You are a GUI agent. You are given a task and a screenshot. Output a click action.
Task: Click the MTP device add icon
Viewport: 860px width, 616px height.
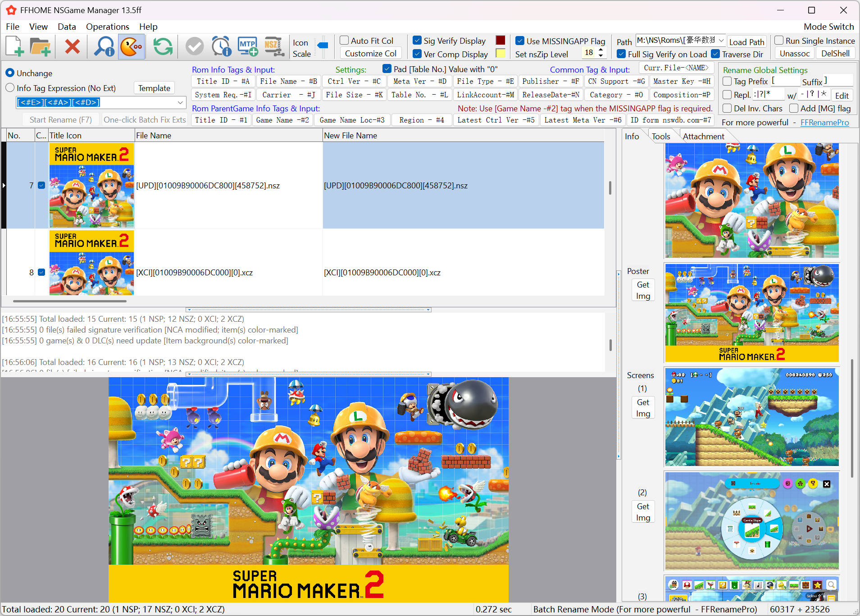coord(248,46)
